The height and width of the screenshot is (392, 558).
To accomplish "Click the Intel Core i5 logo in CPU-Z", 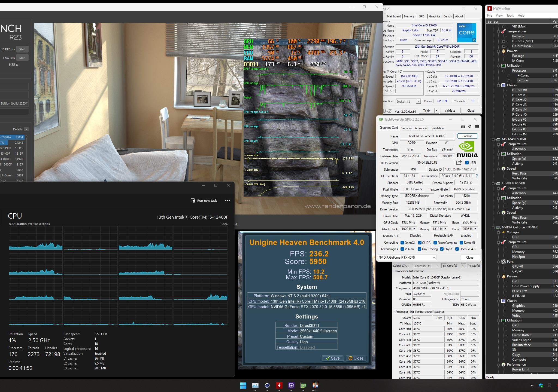I will tap(466, 33).
